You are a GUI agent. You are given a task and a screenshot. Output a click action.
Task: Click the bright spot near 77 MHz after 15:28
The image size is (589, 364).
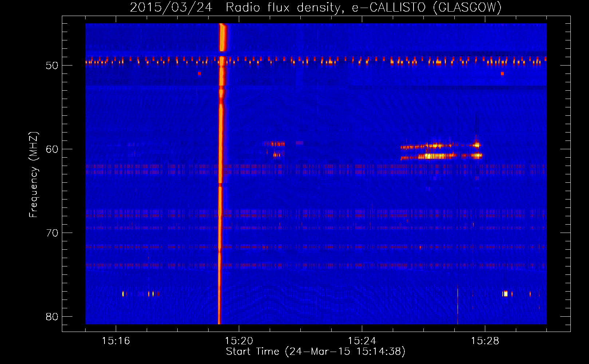(x=505, y=294)
